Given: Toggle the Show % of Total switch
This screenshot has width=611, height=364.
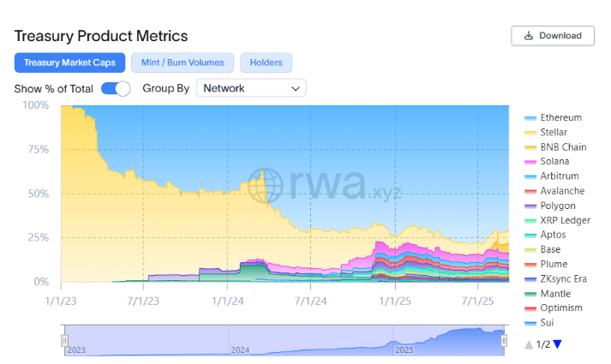Looking at the screenshot, I should point(116,88).
